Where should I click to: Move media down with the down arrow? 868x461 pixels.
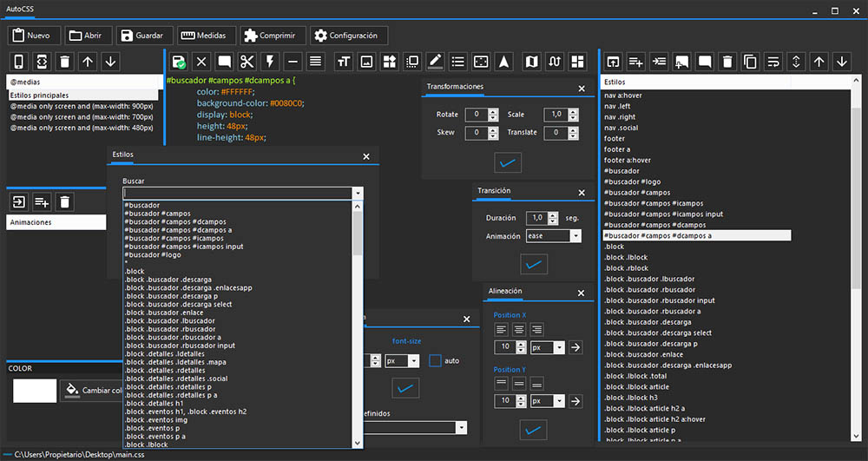(x=111, y=62)
